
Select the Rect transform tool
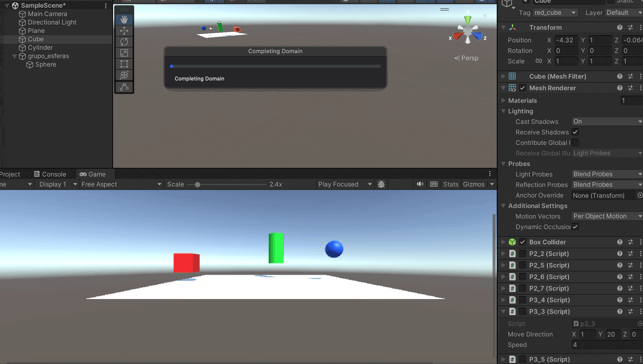[x=124, y=64]
